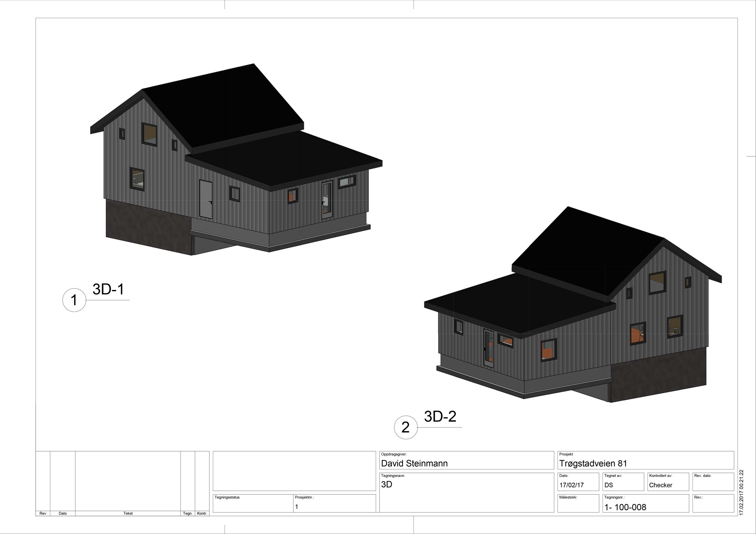Click the gray door left of the small window on 3D-1 house
The image size is (756, 534).
point(206,199)
